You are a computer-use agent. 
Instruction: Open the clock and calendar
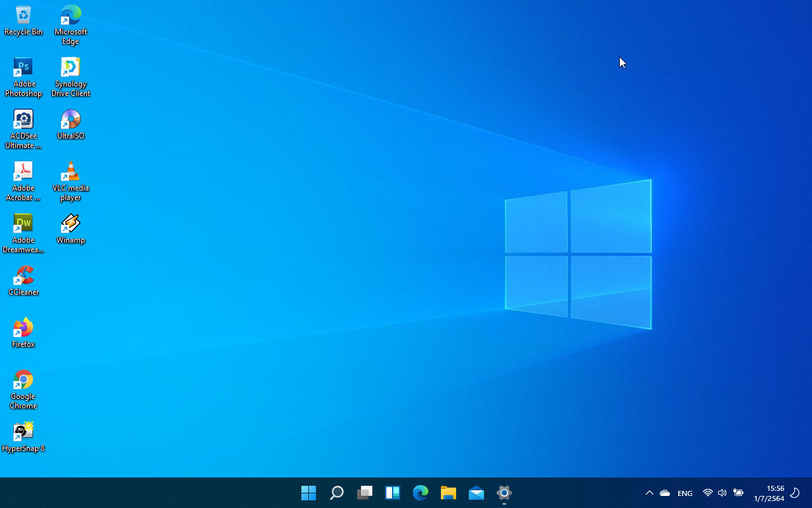[769, 492]
